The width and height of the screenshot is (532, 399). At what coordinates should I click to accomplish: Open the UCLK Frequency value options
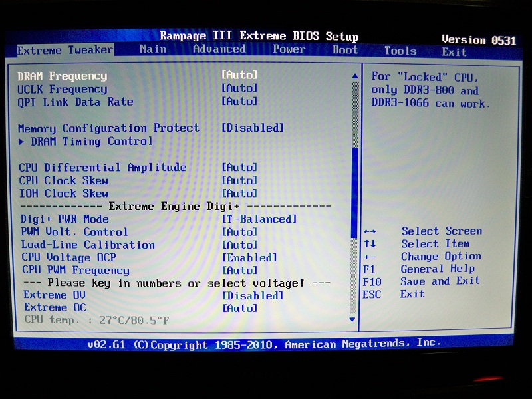point(239,88)
